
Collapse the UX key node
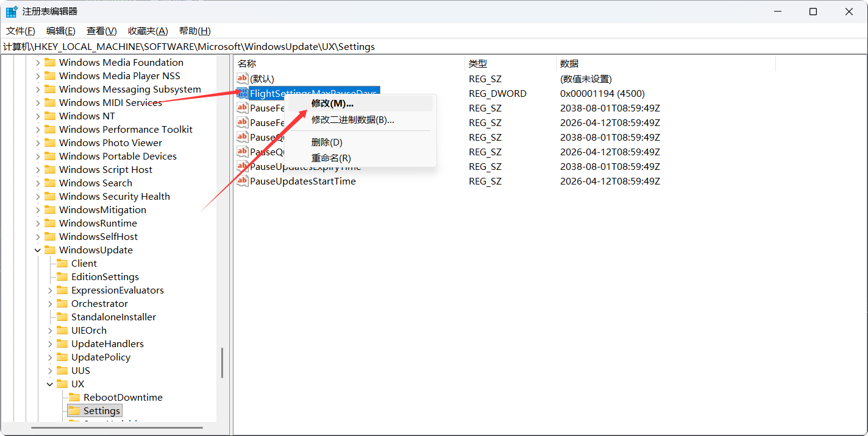tap(50, 384)
